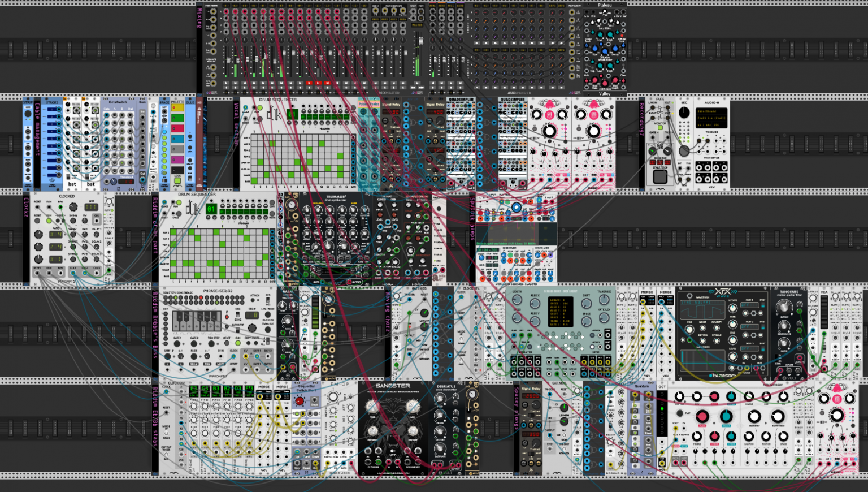Open the waveform display on XFX Wave
Image resolution: width=868 pixels, height=492 pixels.
(702, 310)
